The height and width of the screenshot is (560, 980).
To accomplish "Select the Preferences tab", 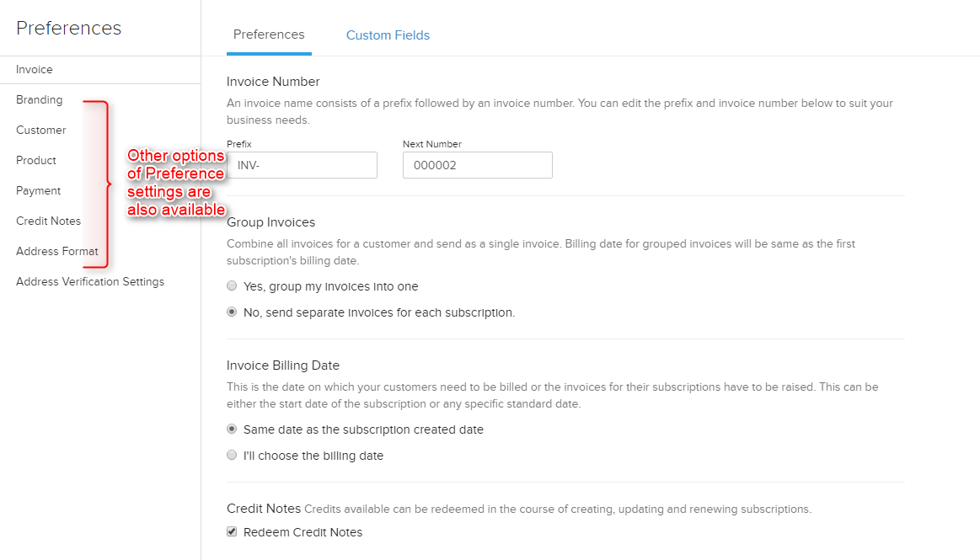I will 269,35.
